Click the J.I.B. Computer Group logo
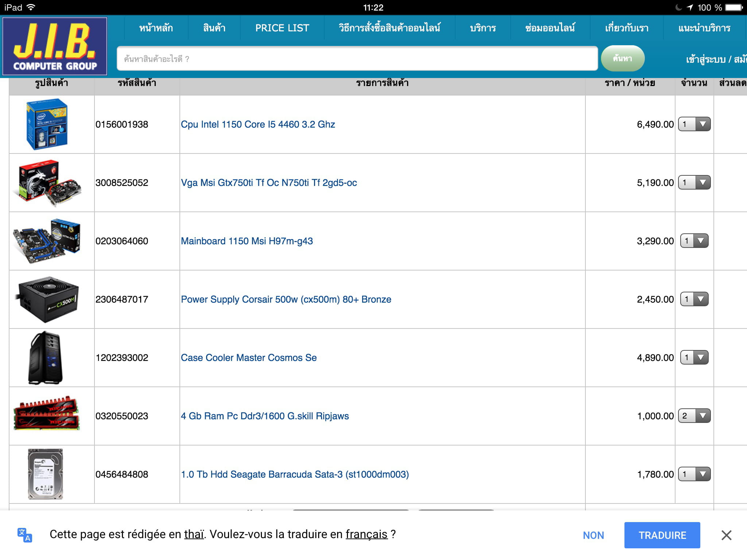Viewport: 747px width, 560px height. click(x=55, y=46)
